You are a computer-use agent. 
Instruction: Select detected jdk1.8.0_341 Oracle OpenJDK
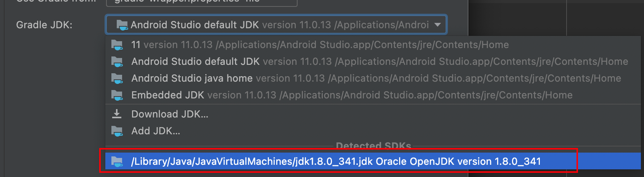point(373,161)
